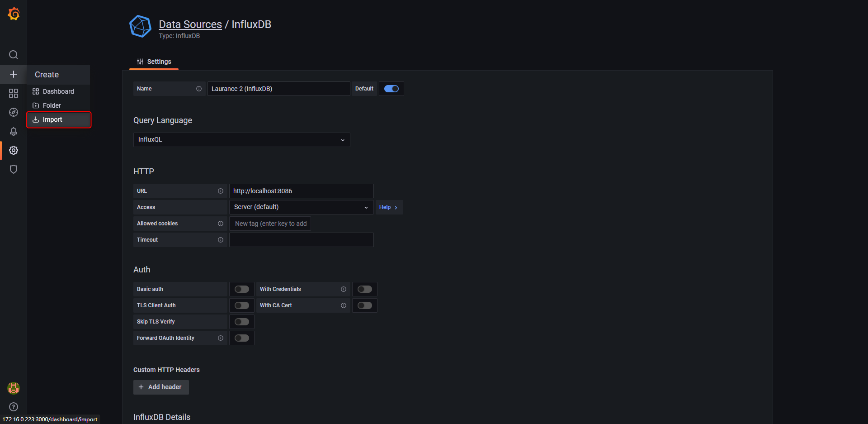The width and height of the screenshot is (868, 424).
Task: Expand the Access Help section
Action: 389,207
